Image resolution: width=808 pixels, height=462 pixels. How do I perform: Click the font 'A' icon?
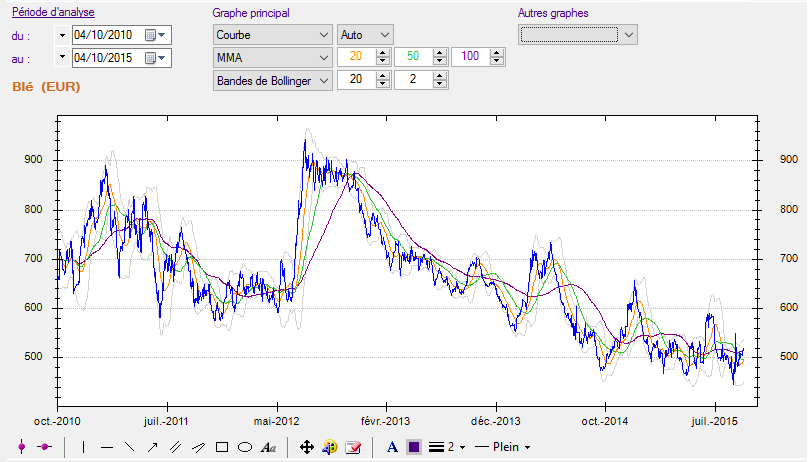pyautogui.click(x=392, y=447)
